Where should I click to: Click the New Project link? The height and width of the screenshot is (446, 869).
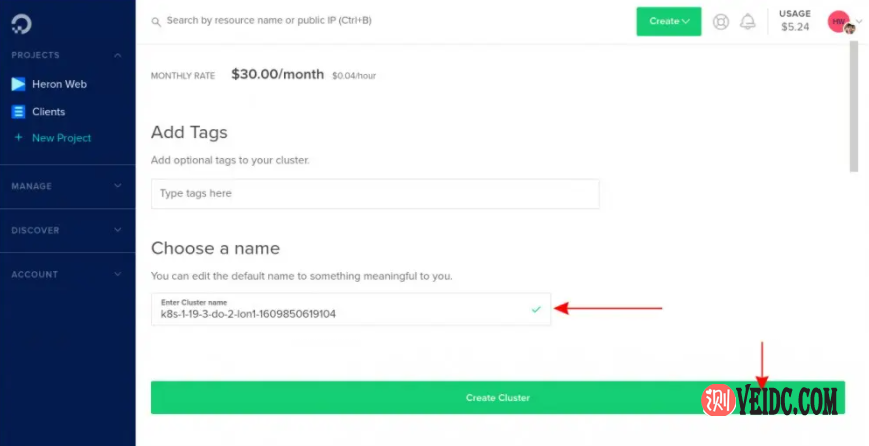point(61,138)
